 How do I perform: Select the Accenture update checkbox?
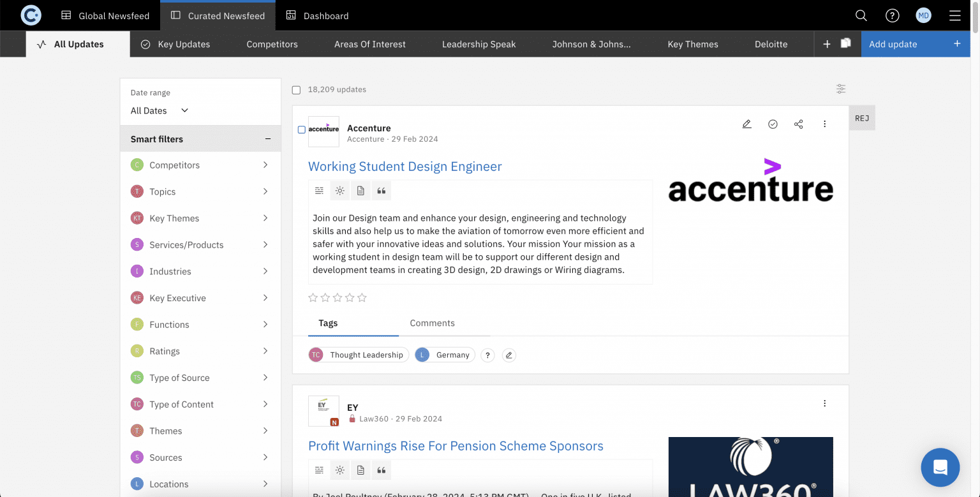[x=302, y=130]
